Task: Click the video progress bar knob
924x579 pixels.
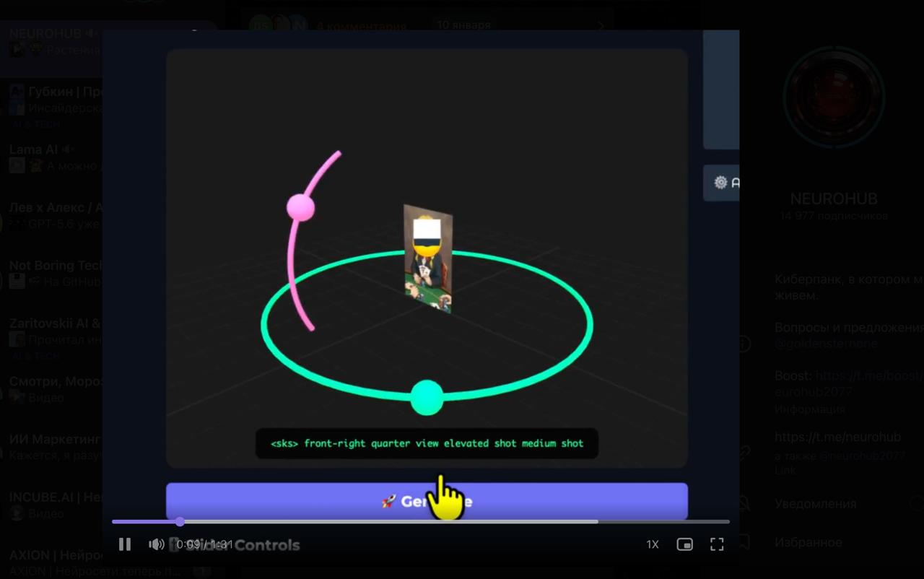Action: point(180,521)
